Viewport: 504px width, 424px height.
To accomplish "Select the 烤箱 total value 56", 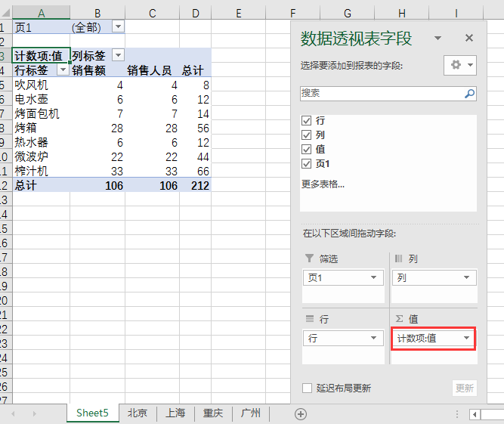I will point(196,128).
